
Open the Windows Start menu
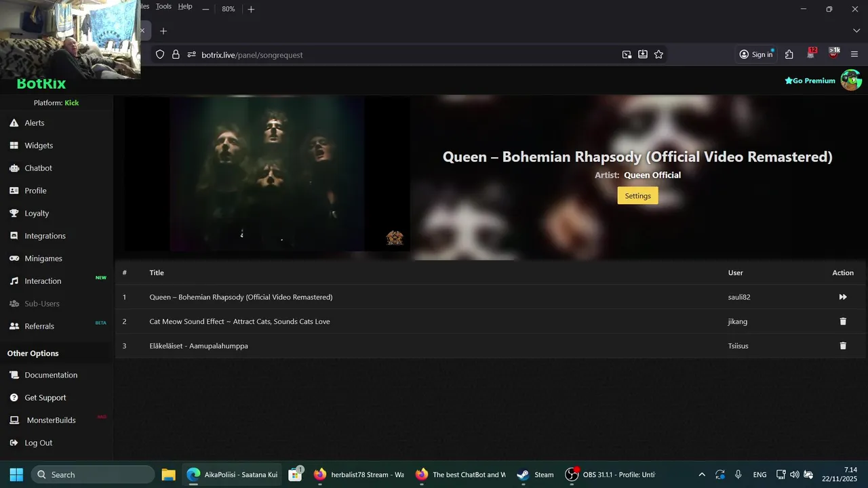16,474
